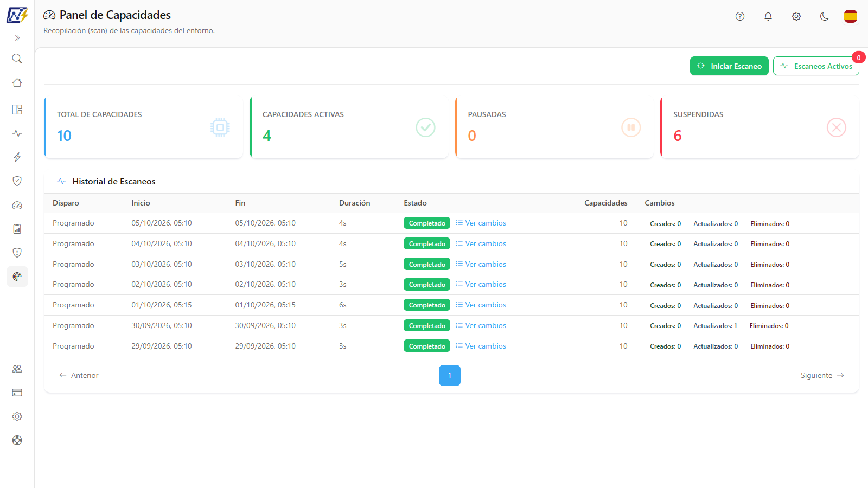
Task: Open Escaneos Activos button
Action: (x=816, y=66)
